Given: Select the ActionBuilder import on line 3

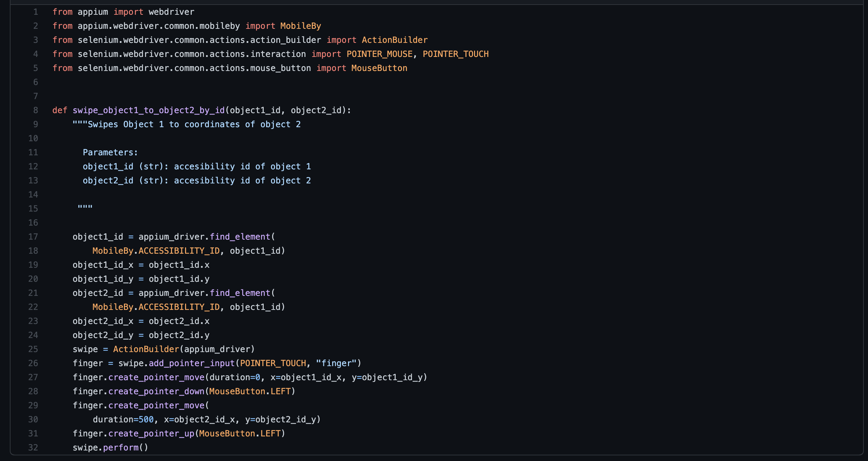Looking at the screenshot, I should pyautogui.click(x=394, y=40).
